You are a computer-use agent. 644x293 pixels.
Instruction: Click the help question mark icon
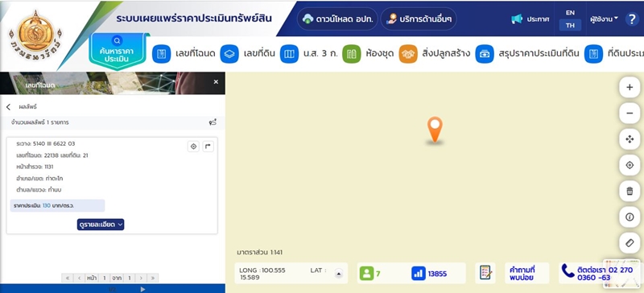[632, 19]
